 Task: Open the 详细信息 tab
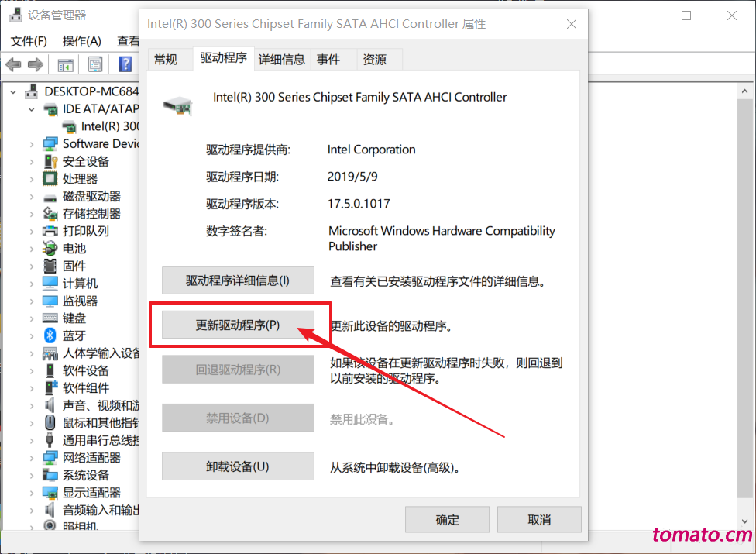[x=282, y=60]
